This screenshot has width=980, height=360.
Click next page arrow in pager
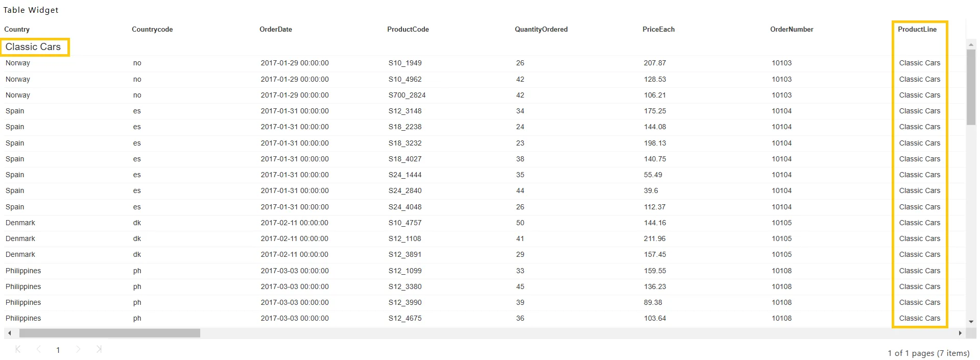coord(78,349)
